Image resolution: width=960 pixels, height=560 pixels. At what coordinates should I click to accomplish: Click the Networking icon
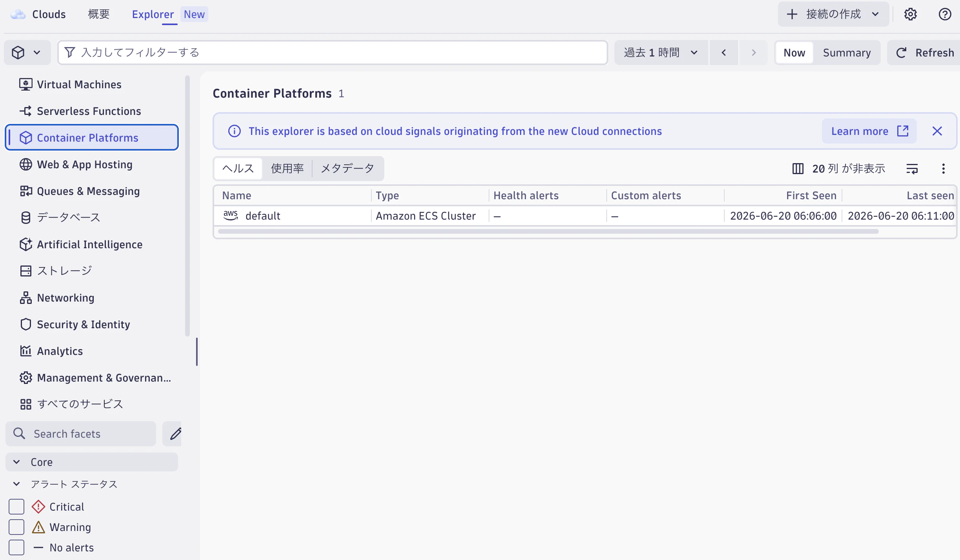coord(26,298)
